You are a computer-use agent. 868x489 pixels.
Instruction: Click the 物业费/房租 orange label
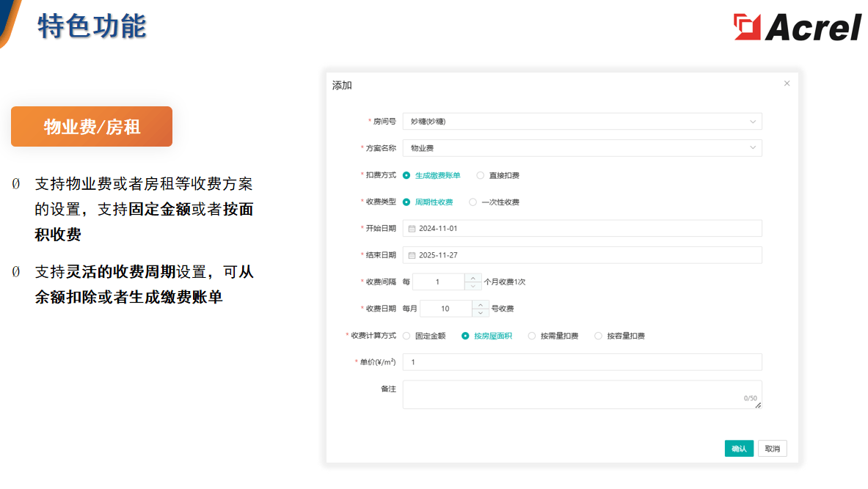92,127
